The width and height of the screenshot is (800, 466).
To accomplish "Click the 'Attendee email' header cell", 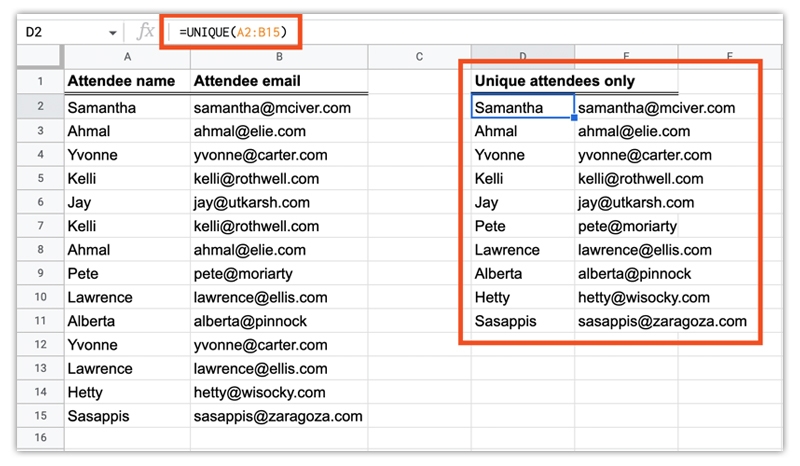I will tap(279, 81).
